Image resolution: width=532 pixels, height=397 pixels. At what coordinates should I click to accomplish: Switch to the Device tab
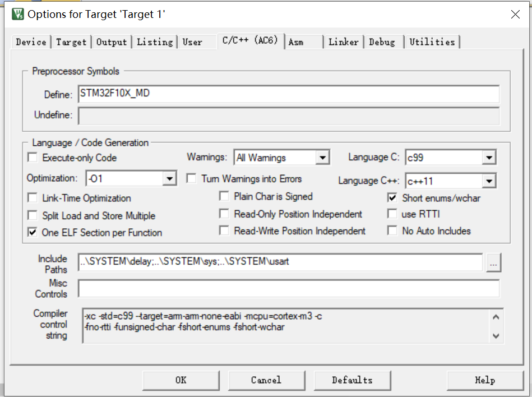[31, 42]
